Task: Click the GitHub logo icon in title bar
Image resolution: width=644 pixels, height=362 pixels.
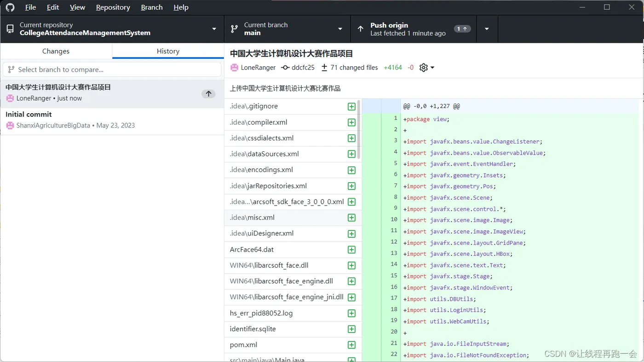Action: click(x=10, y=7)
